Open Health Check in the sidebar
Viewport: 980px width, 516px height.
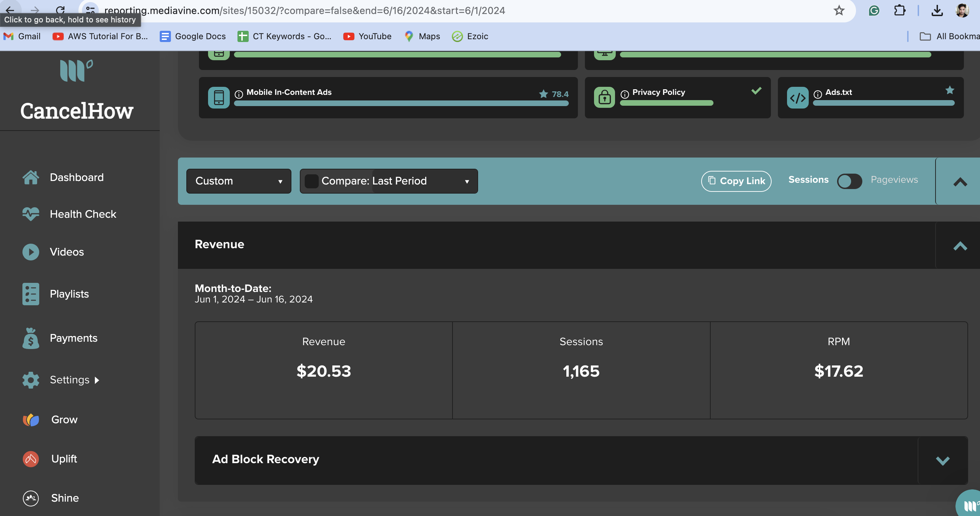point(83,214)
